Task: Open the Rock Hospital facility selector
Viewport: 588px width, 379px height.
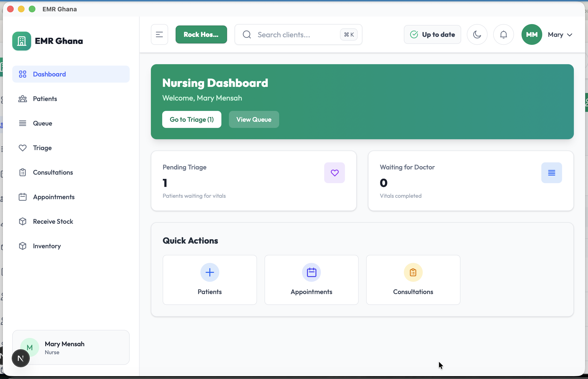Action: click(201, 34)
